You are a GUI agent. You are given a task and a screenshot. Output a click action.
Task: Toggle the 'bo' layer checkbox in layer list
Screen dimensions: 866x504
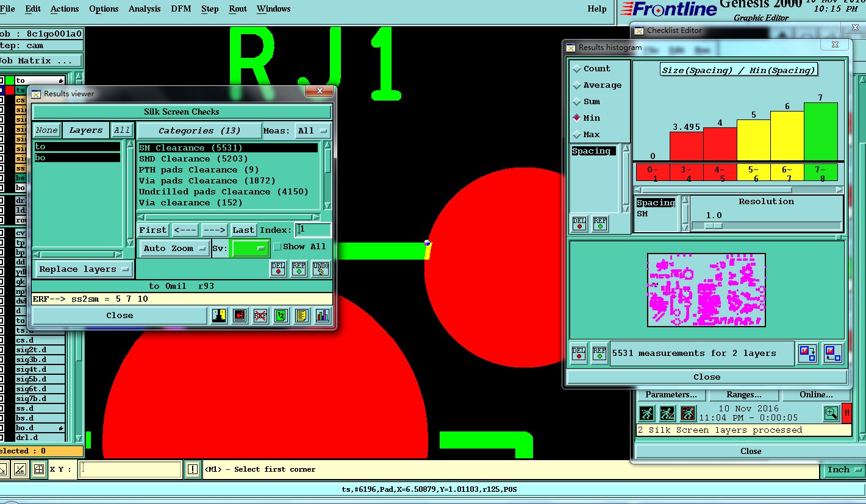tap(2, 188)
